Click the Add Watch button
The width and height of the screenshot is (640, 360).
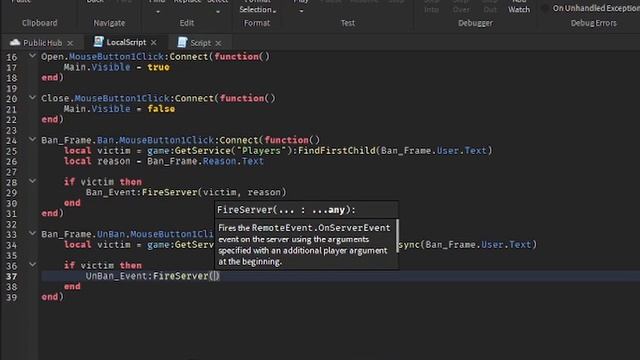pos(519,7)
